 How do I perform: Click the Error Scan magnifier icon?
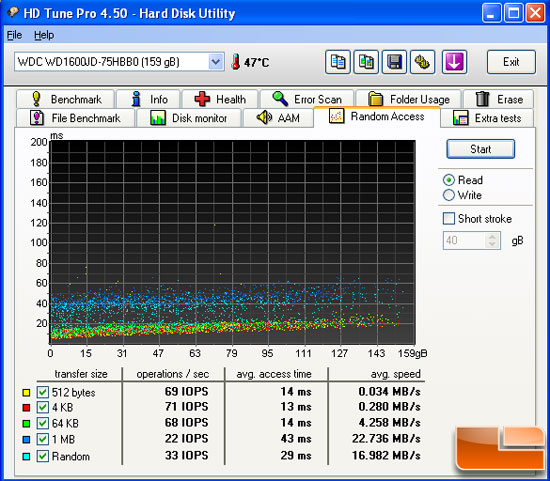(x=280, y=99)
